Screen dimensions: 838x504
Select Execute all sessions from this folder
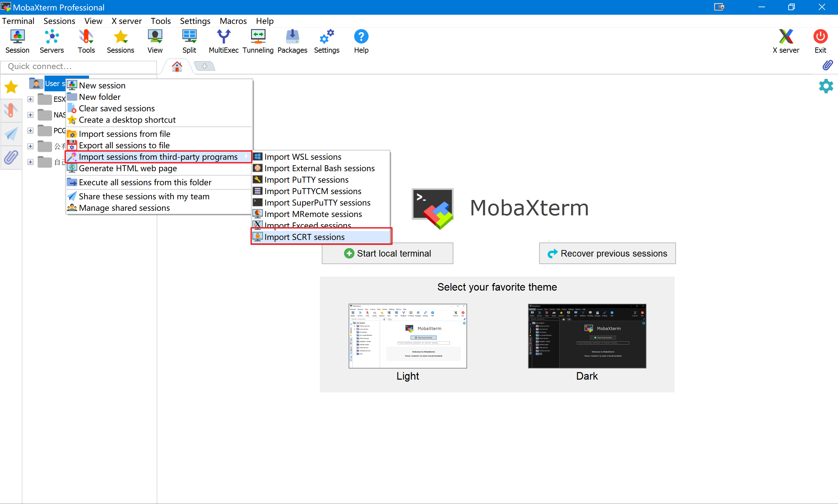159,182
